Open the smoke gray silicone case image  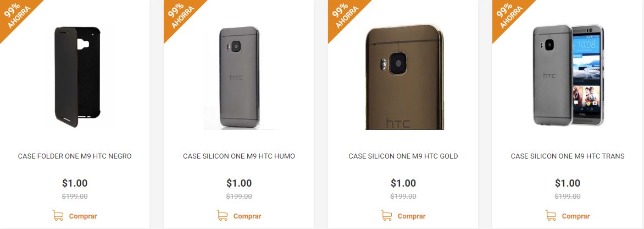239,77
